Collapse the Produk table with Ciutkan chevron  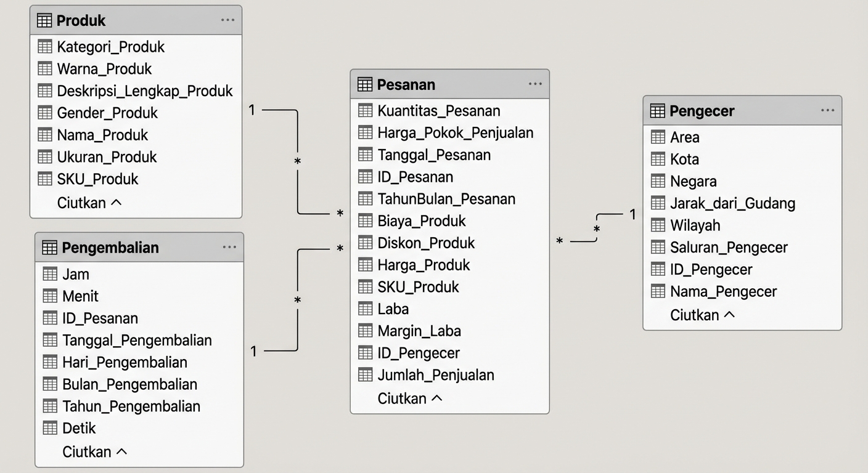(x=89, y=203)
